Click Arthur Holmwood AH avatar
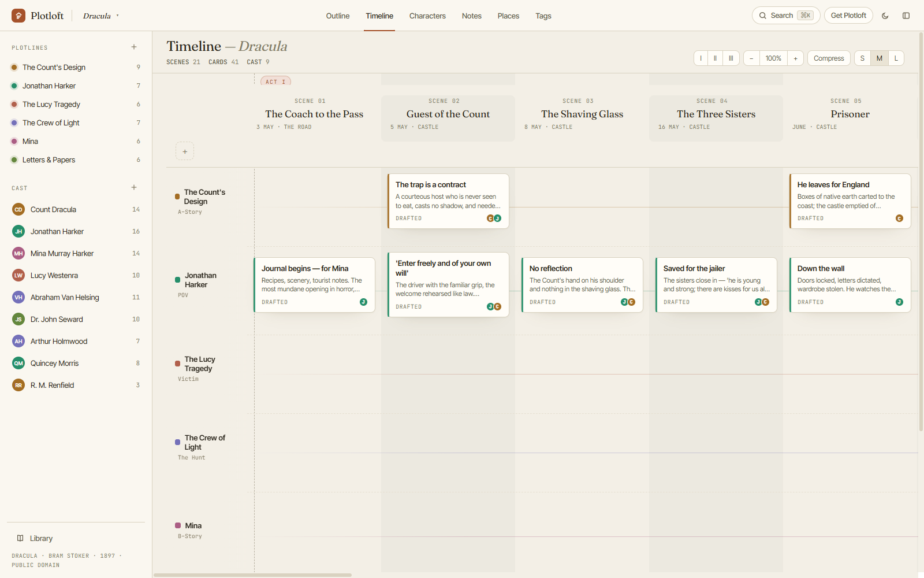 18,341
